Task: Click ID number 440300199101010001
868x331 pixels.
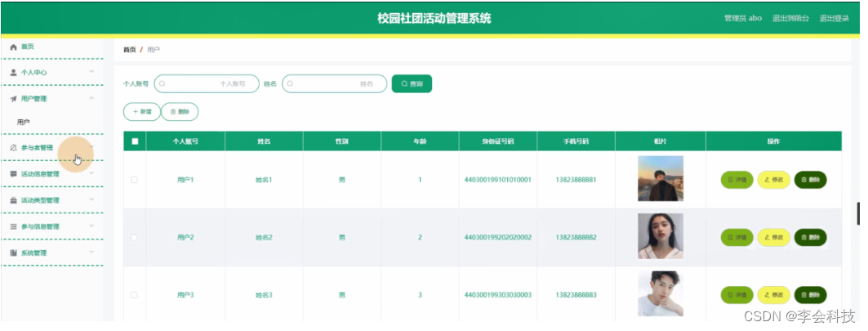Action: [497, 180]
